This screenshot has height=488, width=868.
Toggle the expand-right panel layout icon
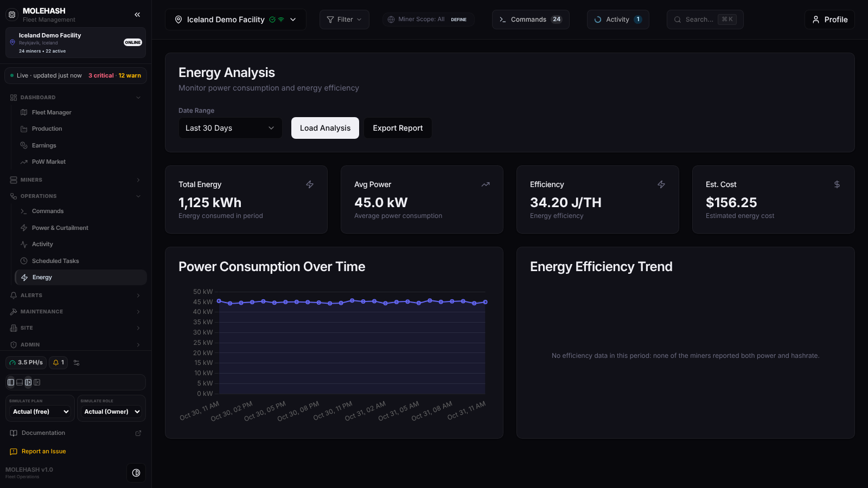pos(28,382)
